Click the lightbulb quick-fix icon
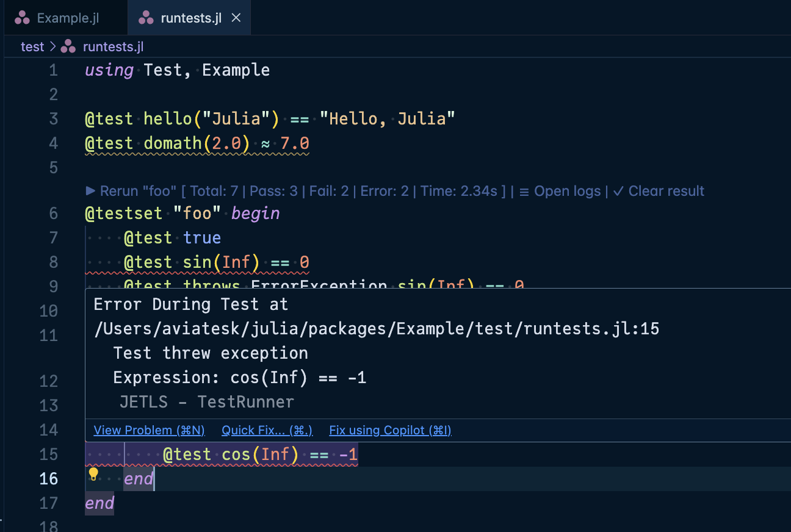 (x=93, y=474)
